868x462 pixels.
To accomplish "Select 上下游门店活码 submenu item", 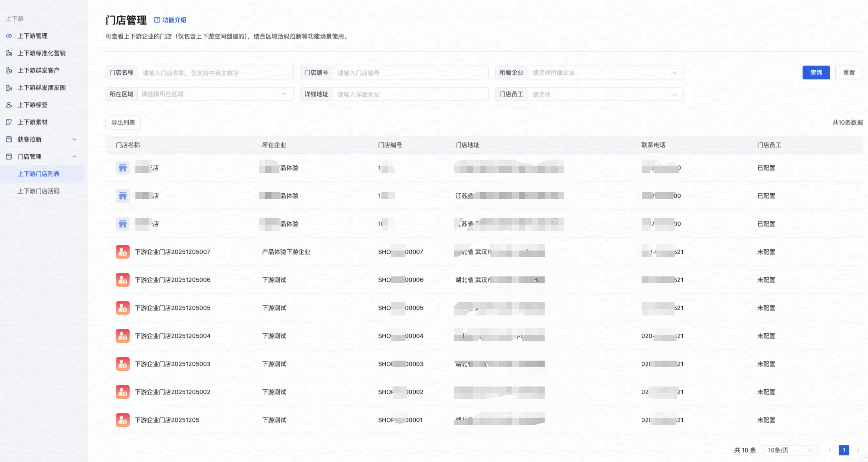I will (38, 191).
